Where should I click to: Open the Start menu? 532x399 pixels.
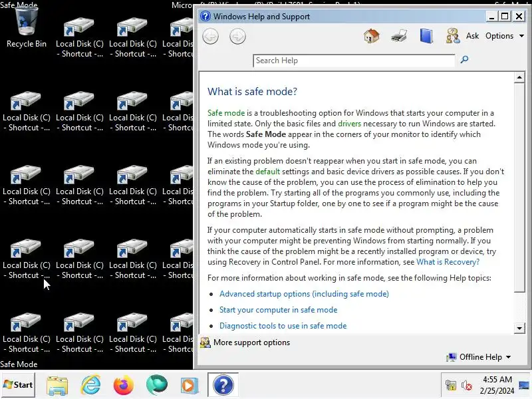[x=18, y=385]
